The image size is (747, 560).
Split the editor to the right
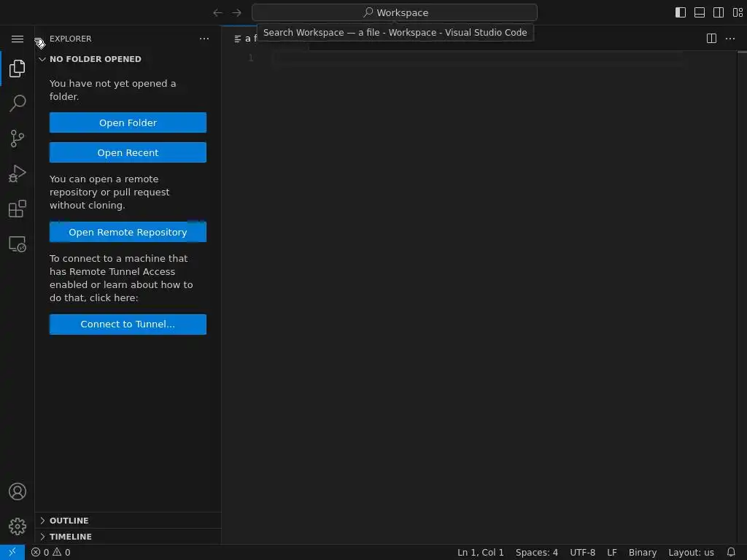(x=711, y=39)
